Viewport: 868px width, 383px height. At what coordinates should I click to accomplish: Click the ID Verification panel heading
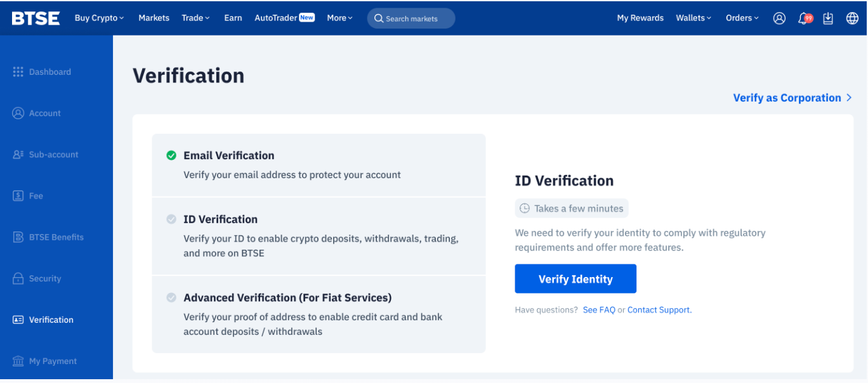tap(564, 181)
